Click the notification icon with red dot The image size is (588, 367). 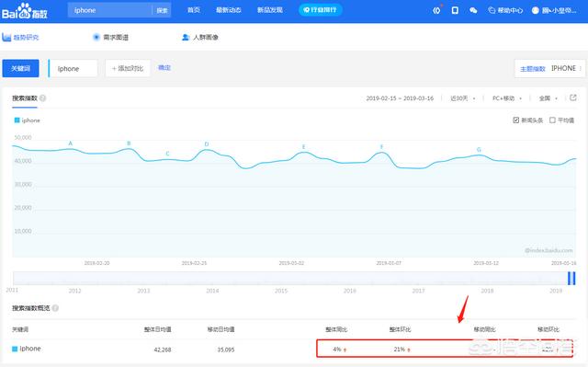click(437, 10)
